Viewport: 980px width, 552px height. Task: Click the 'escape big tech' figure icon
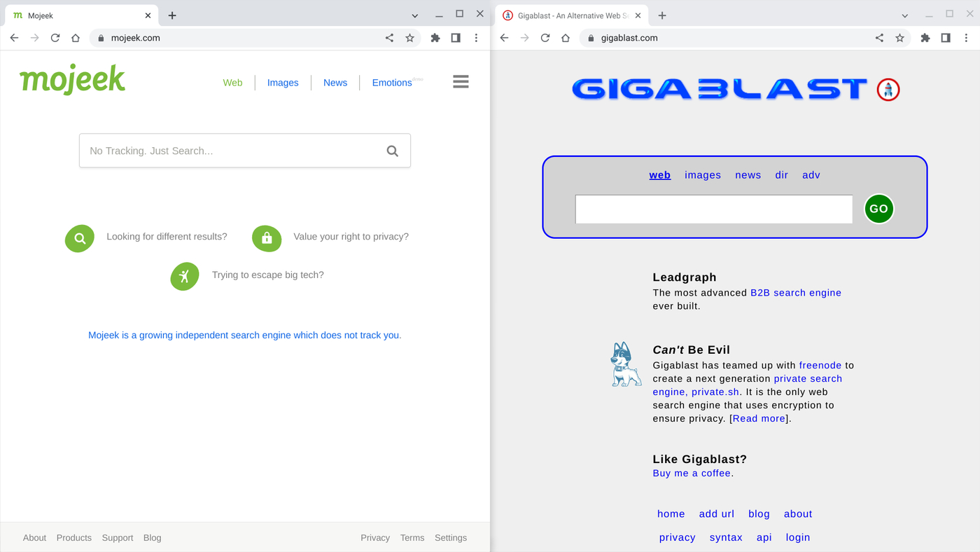tap(184, 276)
